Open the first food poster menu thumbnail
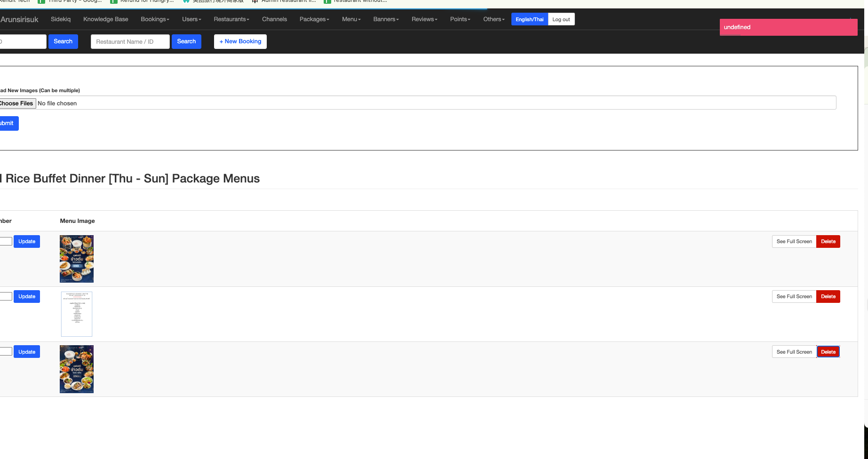868x459 pixels. 77,259
